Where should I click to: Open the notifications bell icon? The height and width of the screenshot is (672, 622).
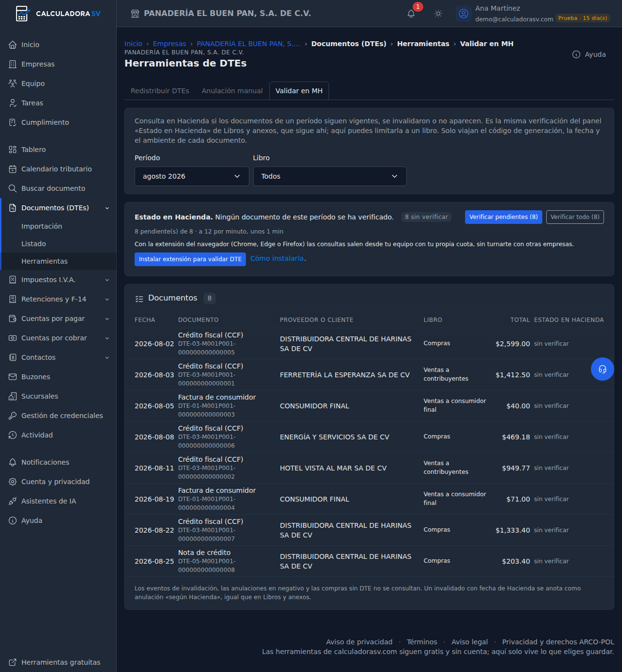click(411, 14)
